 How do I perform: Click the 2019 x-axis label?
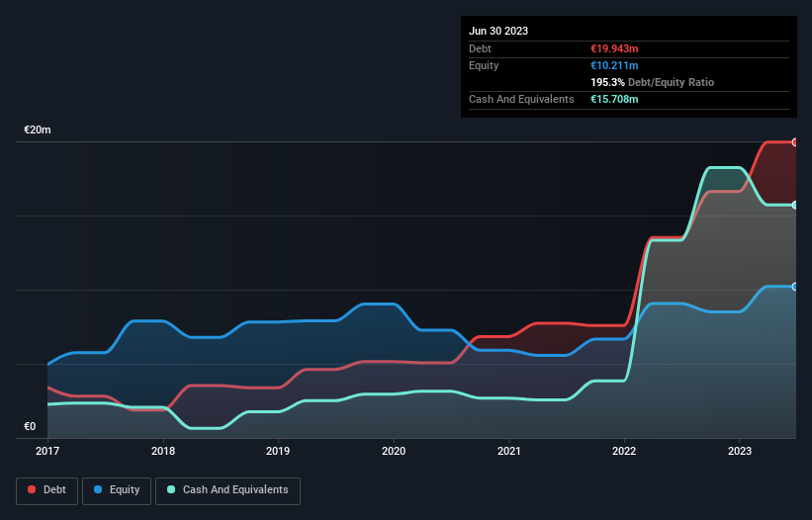pos(278,451)
